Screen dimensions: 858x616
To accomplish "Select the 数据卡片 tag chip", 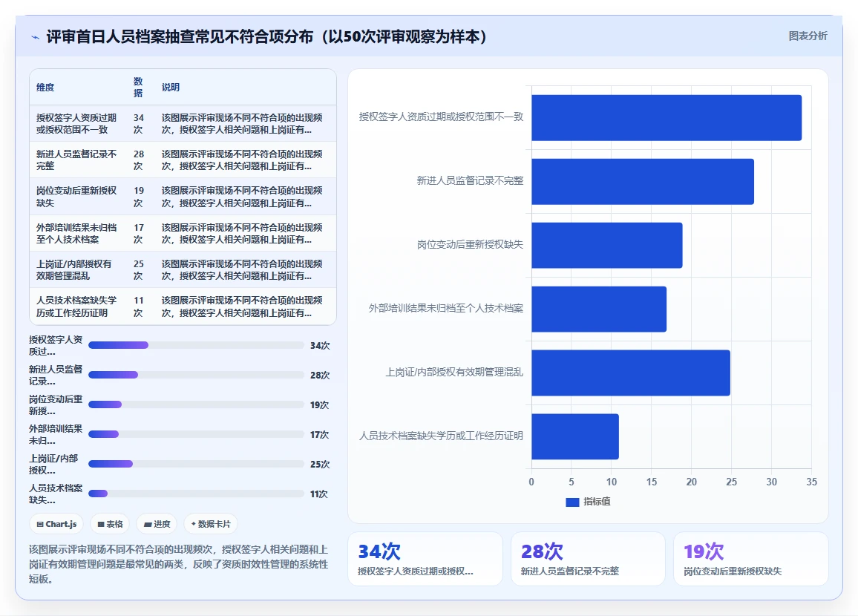I will tap(211, 524).
